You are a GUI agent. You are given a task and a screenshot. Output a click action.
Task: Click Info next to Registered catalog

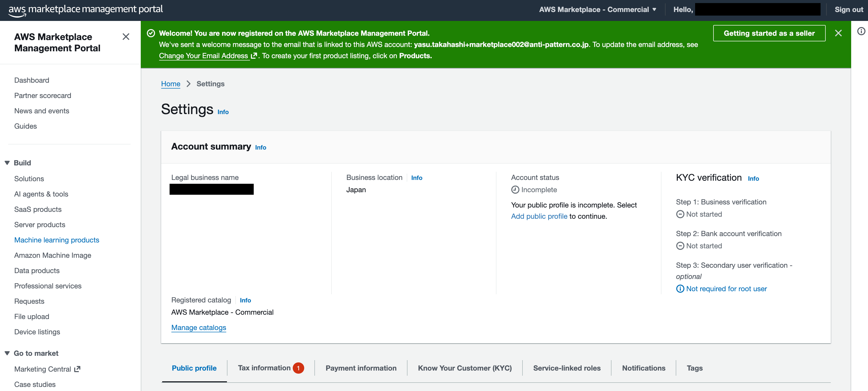(x=245, y=300)
